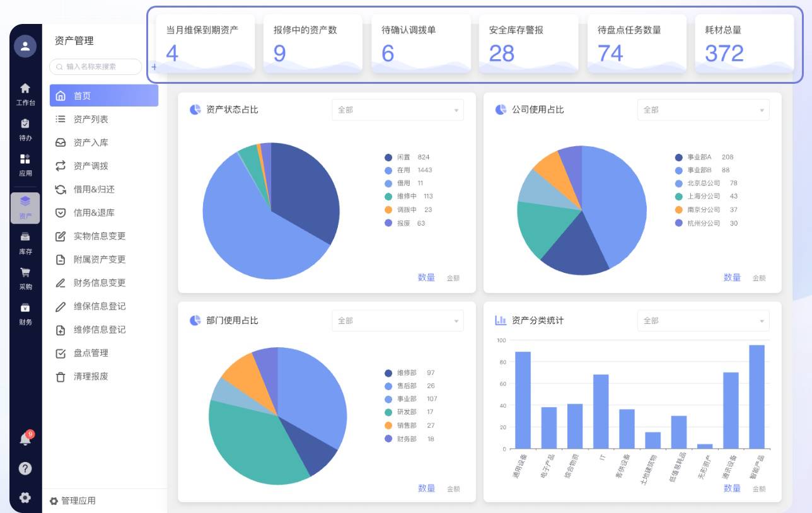Toggle the 维修中 legend color swatch

click(388, 197)
